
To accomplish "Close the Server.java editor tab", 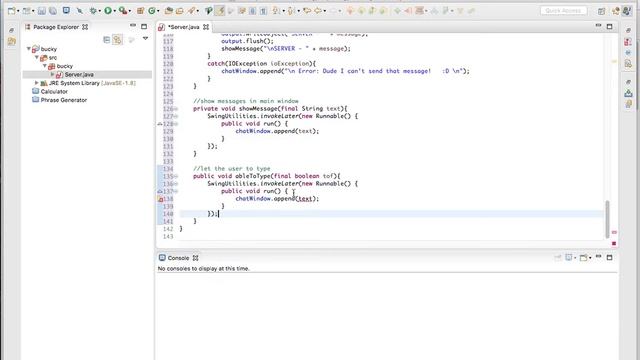I will pos(206,27).
